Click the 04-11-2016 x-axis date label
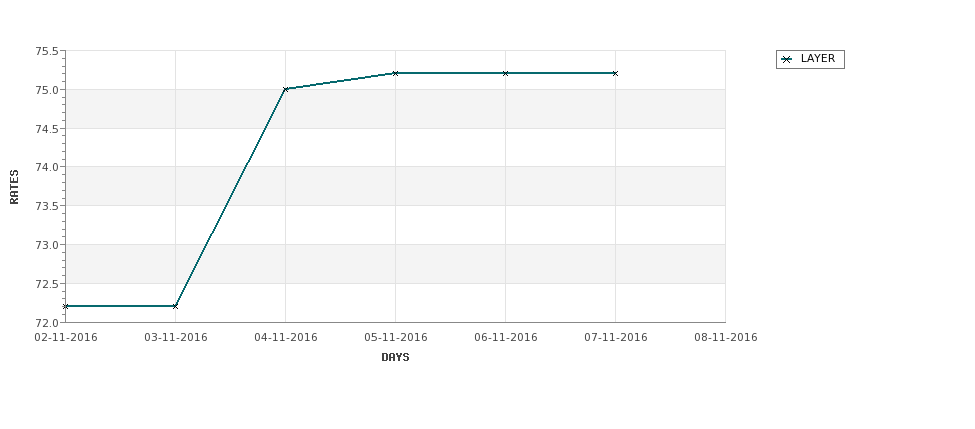The height and width of the screenshot is (429, 975). (285, 337)
